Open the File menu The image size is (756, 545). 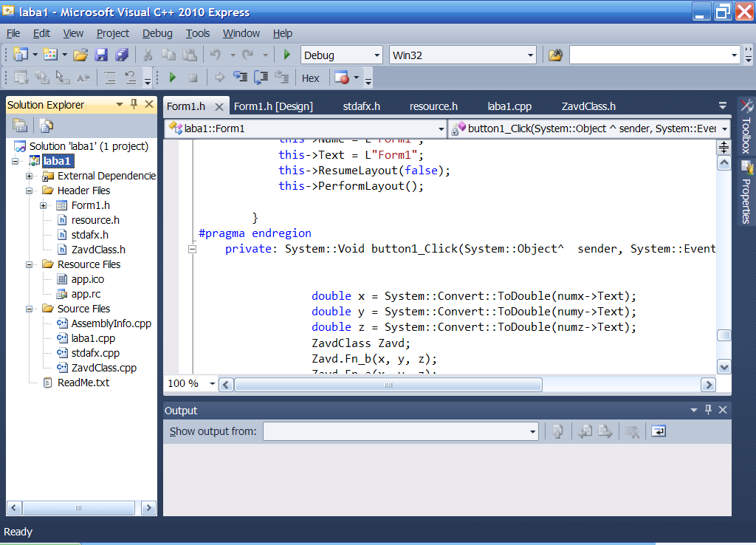click(13, 33)
